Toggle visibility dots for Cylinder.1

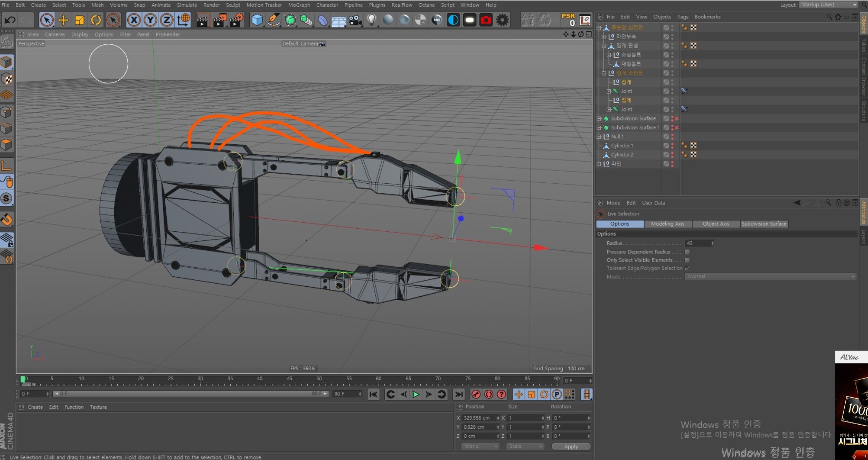point(672,146)
